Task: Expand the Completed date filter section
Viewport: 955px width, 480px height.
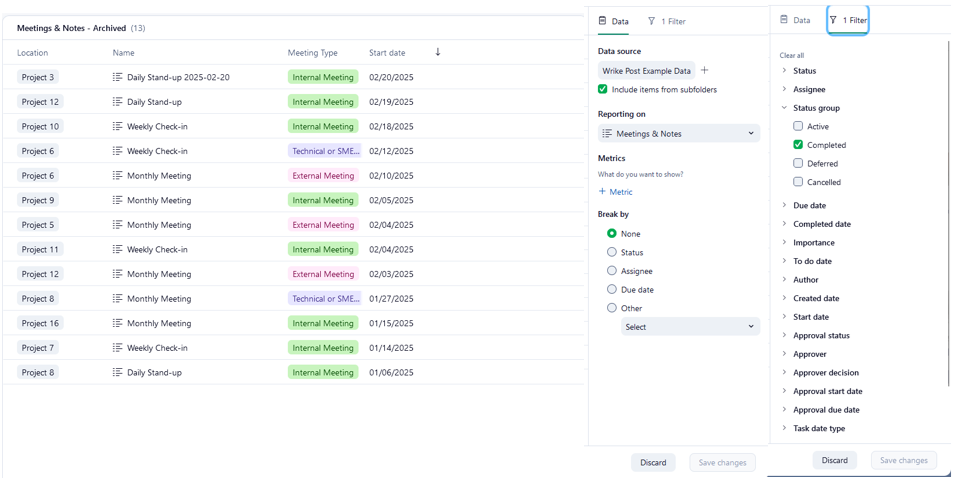Action: coord(784,224)
